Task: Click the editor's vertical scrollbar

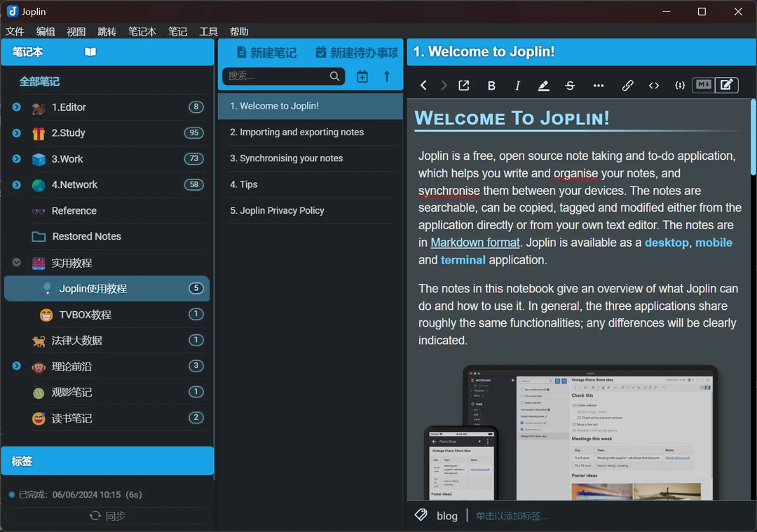Action: [x=753, y=137]
